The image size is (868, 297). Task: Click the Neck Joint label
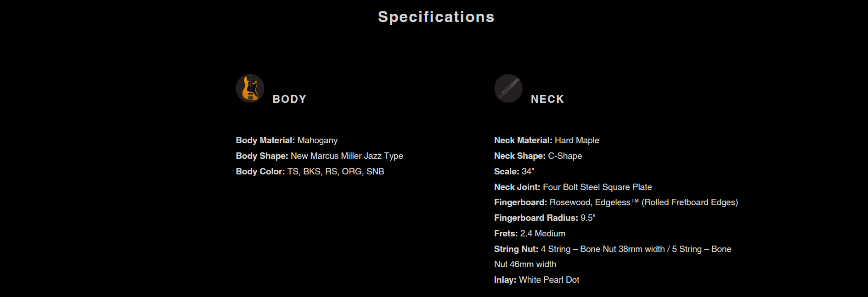click(x=517, y=187)
